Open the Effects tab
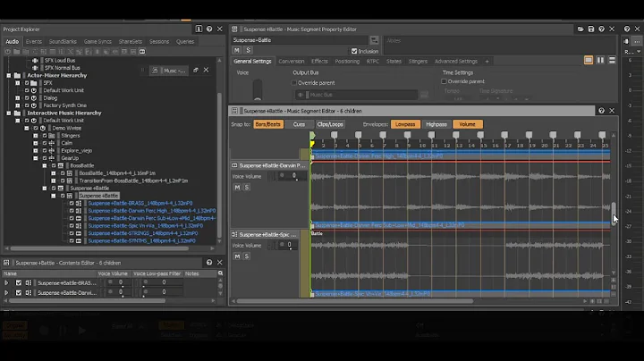 click(x=319, y=61)
